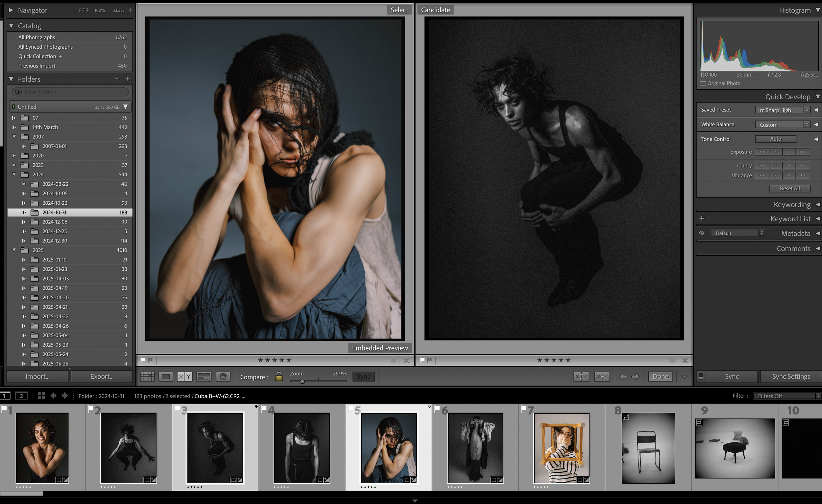Image resolution: width=822 pixels, height=504 pixels.
Task: Set the reject flag on the Select photo
Action: coord(150,360)
